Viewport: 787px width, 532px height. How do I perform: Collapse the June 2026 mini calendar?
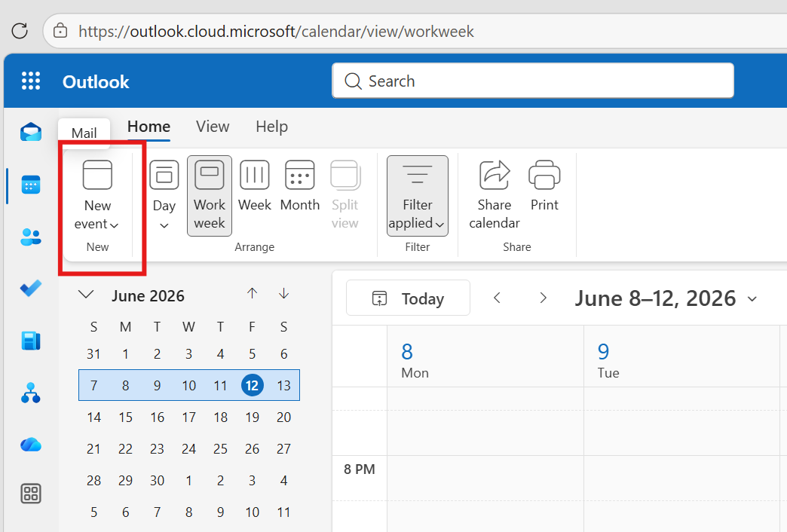tap(87, 294)
